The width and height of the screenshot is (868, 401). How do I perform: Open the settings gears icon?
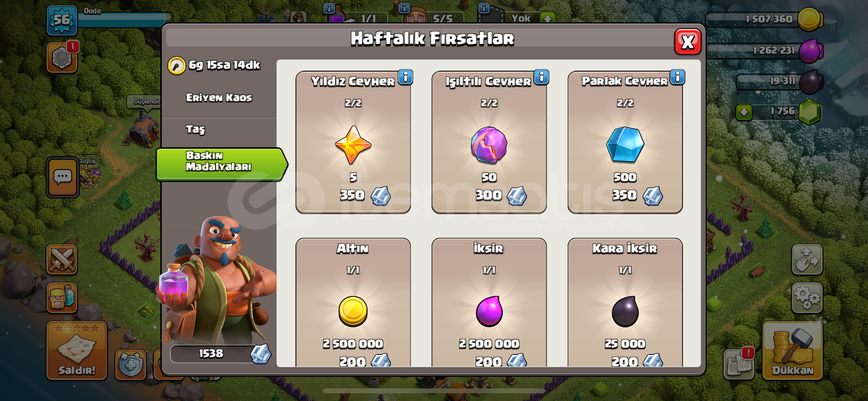tap(807, 297)
